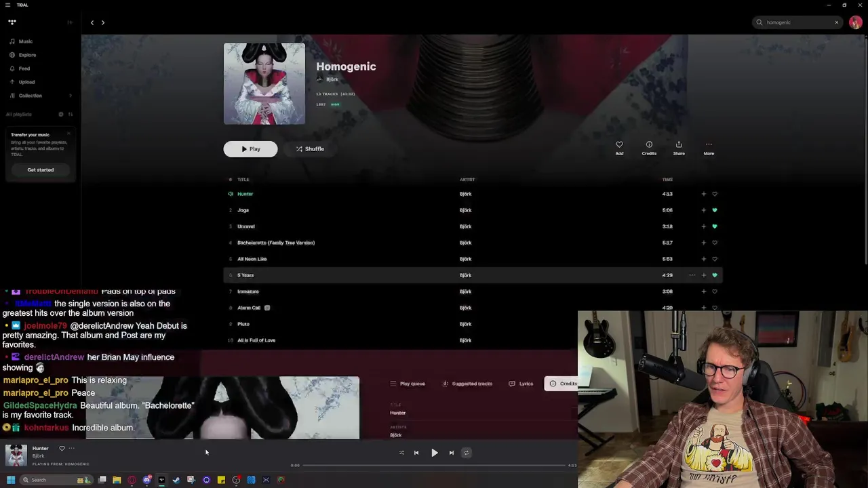Skip to the next track
This screenshot has width=868, height=488.
tap(452, 453)
